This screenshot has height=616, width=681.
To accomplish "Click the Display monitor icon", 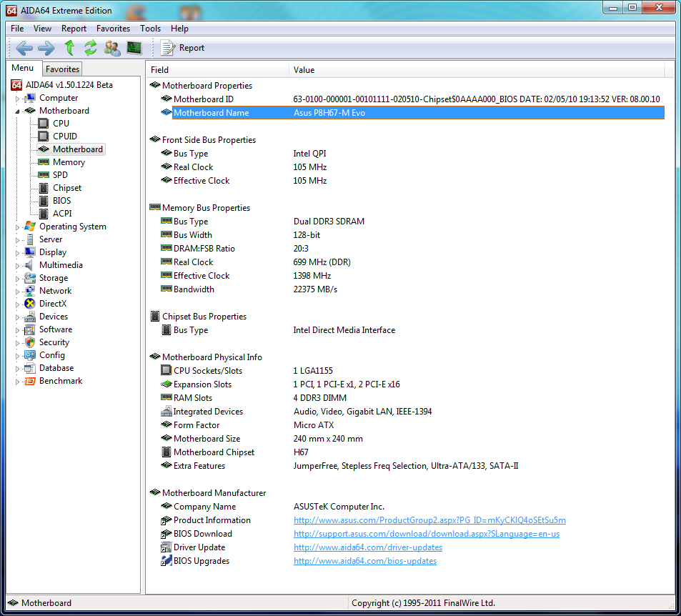I will [x=30, y=252].
